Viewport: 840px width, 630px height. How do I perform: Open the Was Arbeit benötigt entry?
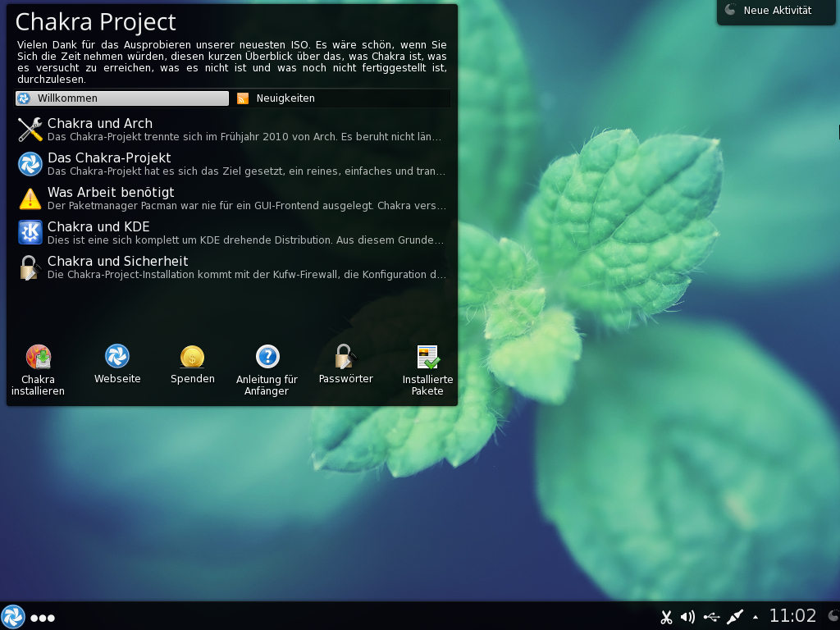pyautogui.click(x=231, y=199)
